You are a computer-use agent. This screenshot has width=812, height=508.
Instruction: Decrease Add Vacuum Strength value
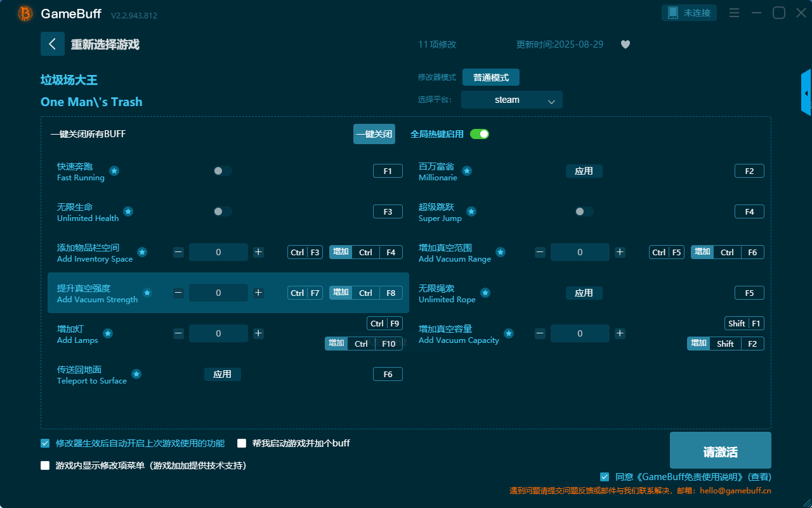(x=178, y=293)
